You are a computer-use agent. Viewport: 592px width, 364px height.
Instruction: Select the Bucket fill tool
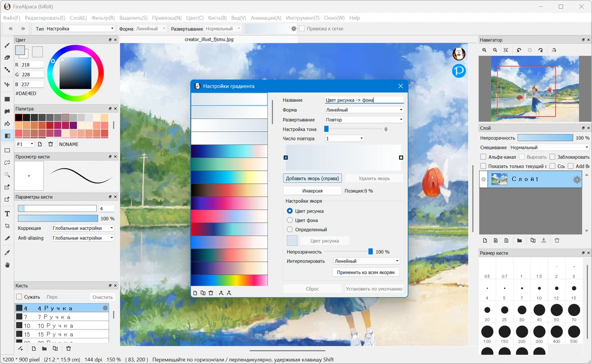[x=7, y=123]
